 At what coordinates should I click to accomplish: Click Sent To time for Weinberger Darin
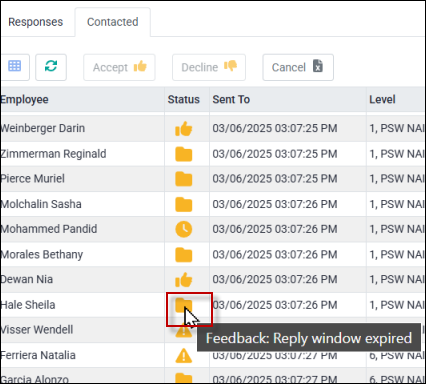pyautogui.click(x=275, y=128)
